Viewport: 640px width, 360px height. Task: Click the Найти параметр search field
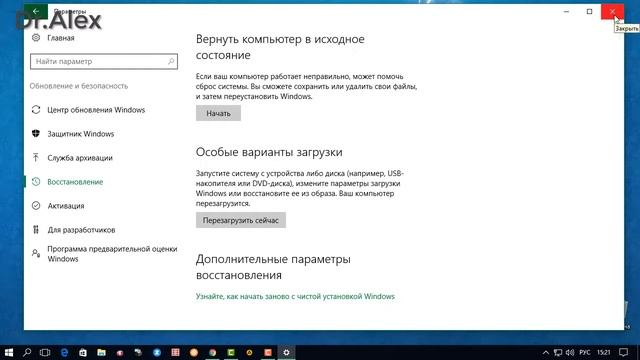104,61
